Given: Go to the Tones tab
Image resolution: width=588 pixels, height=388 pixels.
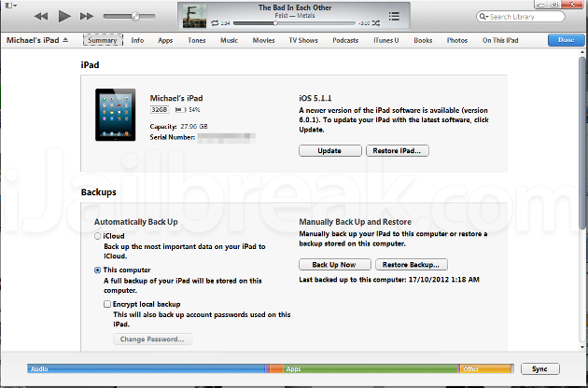Looking at the screenshot, I should [197, 40].
